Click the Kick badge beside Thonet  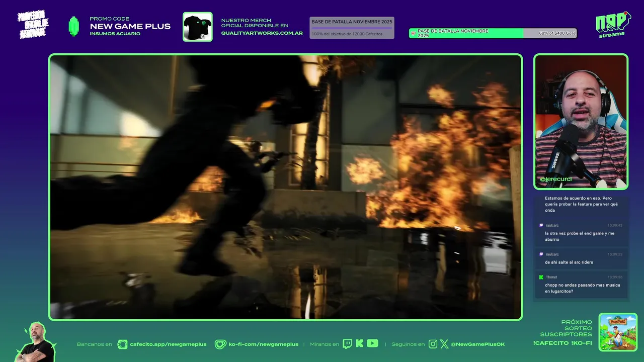[541, 277]
